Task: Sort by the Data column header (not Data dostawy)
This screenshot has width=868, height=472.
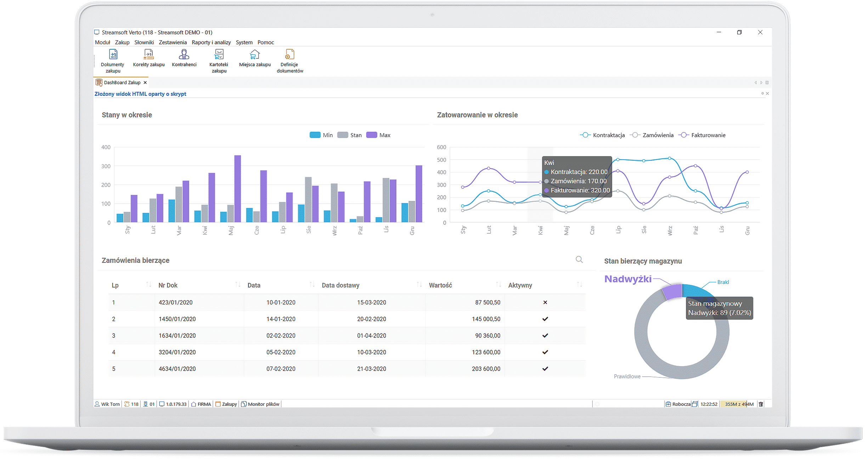Action: point(281,285)
